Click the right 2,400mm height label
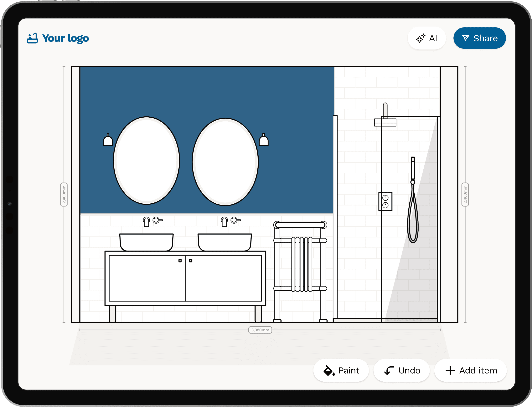Image resolution: width=532 pixels, height=407 pixels. click(x=465, y=195)
